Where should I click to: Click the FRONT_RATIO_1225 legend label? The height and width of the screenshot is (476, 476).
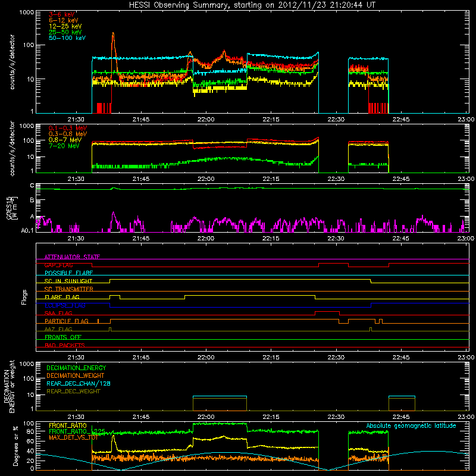[x=77, y=431]
